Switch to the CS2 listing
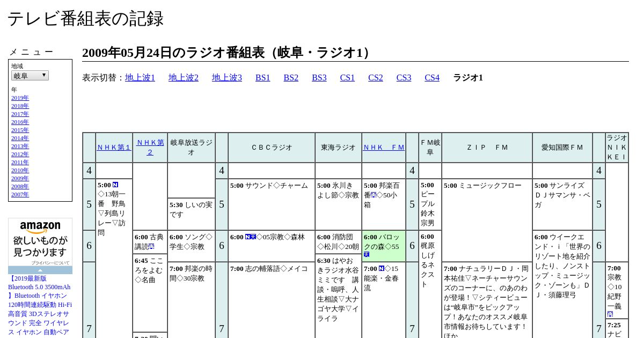 376,78
